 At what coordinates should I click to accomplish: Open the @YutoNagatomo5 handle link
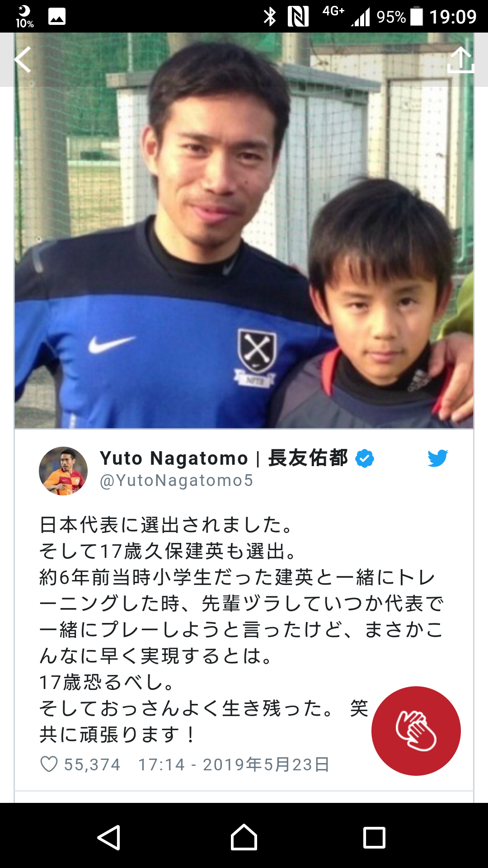point(176,481)
